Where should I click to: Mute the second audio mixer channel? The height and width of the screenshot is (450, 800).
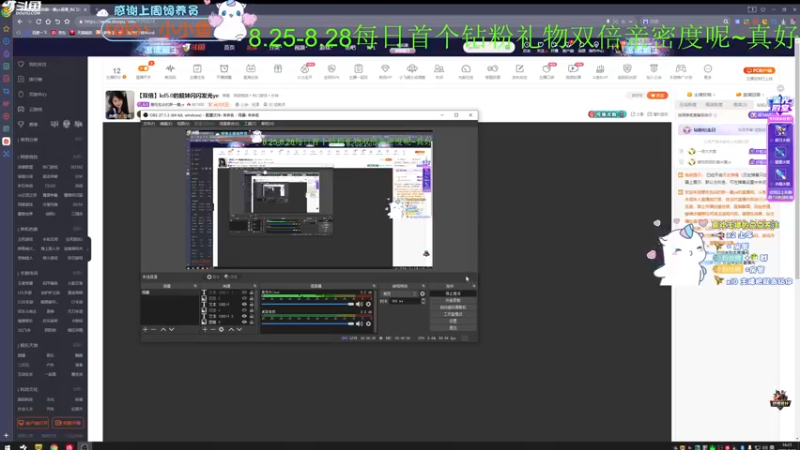coord(359,323)
